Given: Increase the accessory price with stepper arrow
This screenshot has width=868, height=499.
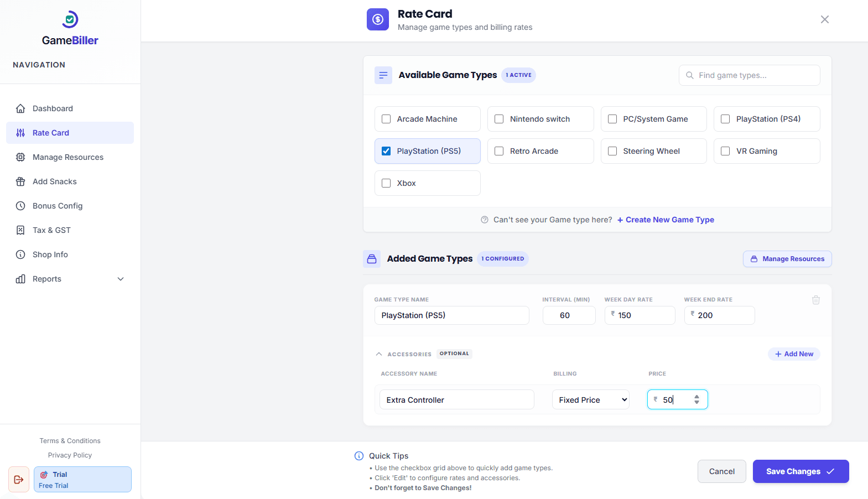Looking at the screenshot, I should pos(697,396).
